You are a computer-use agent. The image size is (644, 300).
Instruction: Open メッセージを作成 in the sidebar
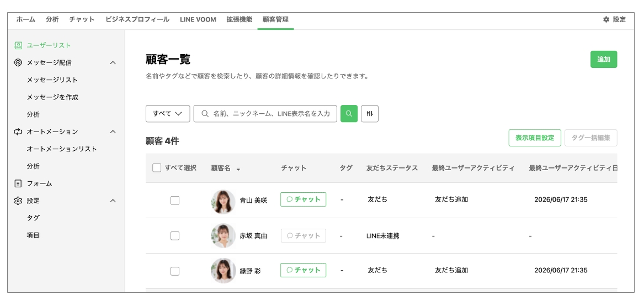tap(52, 97)
